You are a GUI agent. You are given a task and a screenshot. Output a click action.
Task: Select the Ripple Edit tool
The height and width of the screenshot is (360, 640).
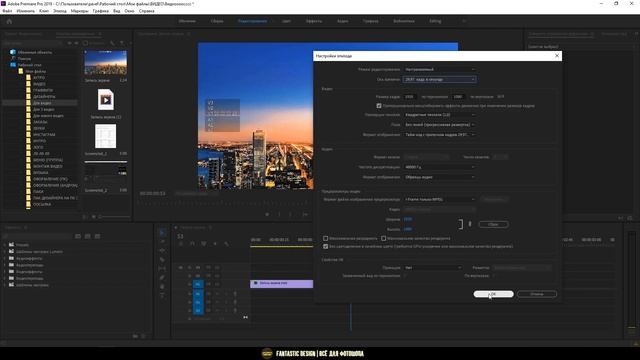point(162,250)
